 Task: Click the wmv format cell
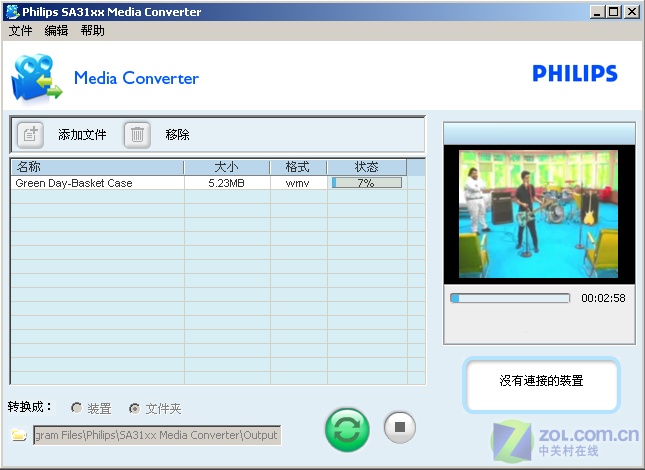pyautogui.click(x=298, y=183)
